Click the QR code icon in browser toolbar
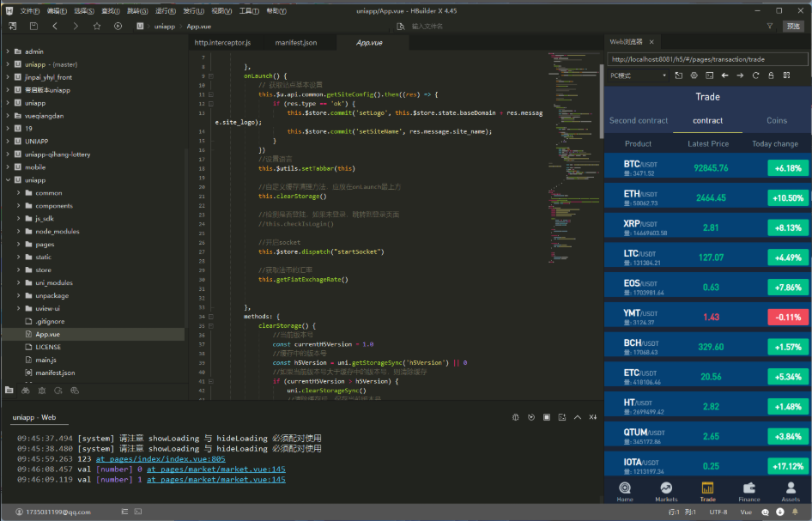Screen dimensions: 812x521 [x=786, y=76]
